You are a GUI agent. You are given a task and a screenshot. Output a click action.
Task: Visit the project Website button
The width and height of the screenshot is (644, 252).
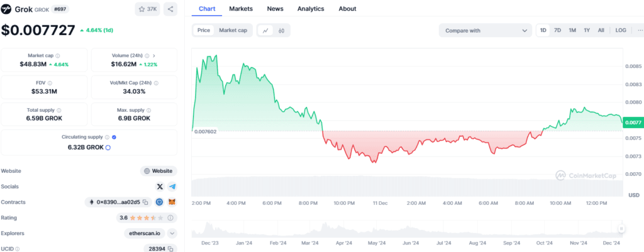[159, 171]
